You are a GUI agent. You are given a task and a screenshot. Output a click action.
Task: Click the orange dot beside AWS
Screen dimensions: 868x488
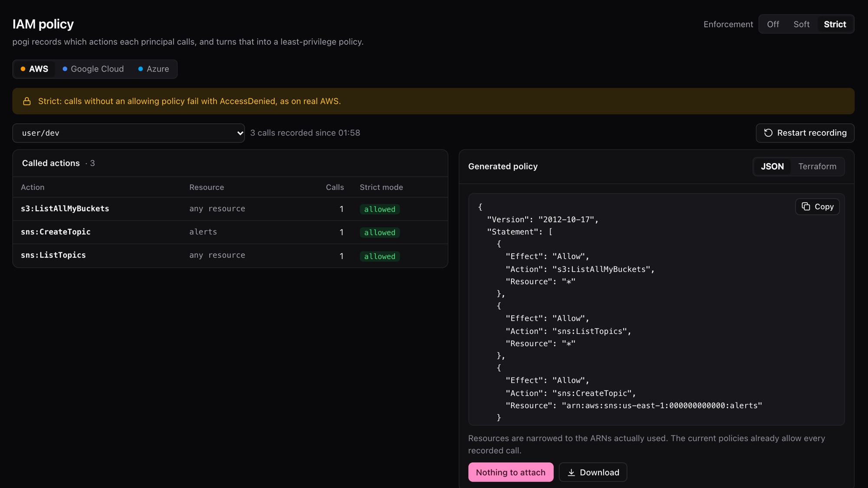[23, 69]
